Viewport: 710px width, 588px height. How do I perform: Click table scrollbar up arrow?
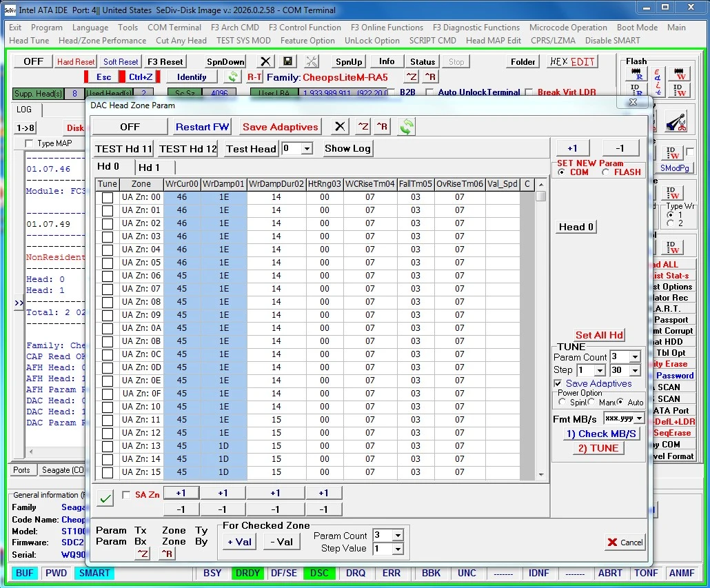(541, 185)
